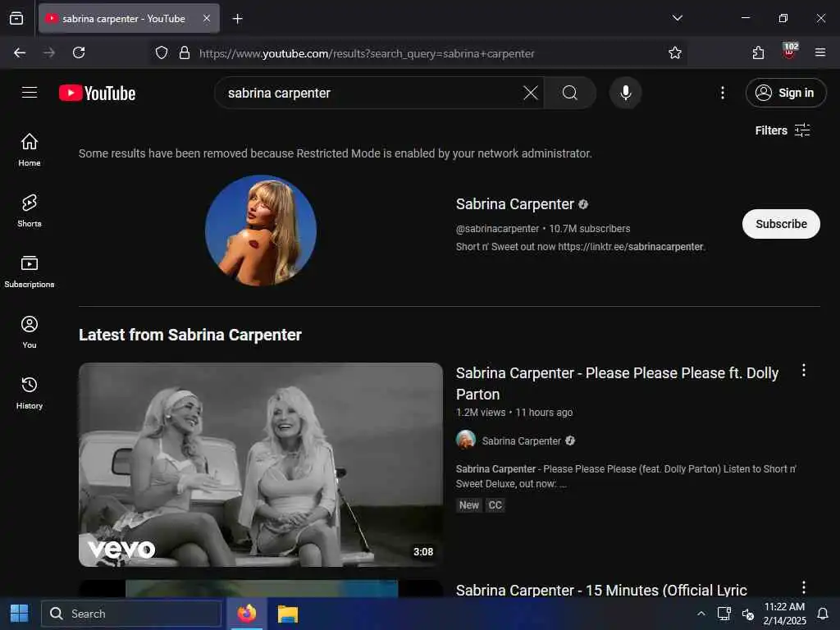Click the 'Latest from Sabrina Carpenter' heading
Screen dimensions: 840x630
click(x=190, y=335)
